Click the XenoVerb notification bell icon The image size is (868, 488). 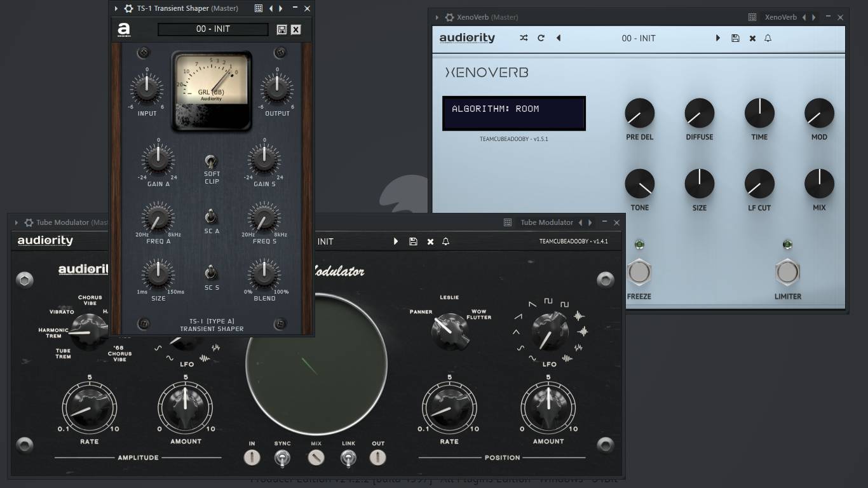(x=768, y=38)
